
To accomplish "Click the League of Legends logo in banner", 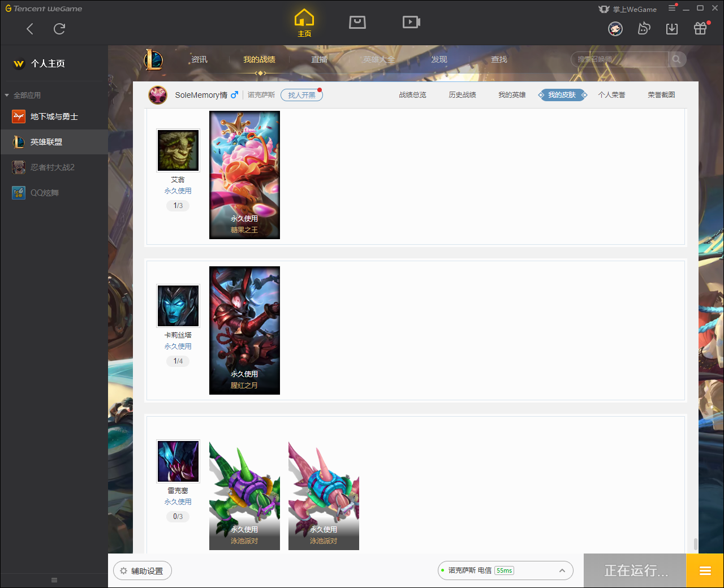I will click(153, 59).
